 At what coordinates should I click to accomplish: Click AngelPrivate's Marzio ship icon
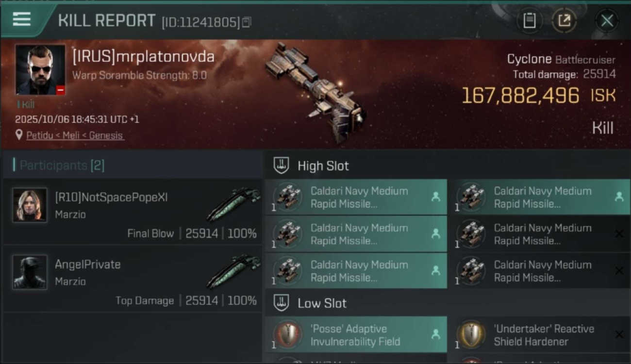(x=233, y=271)
